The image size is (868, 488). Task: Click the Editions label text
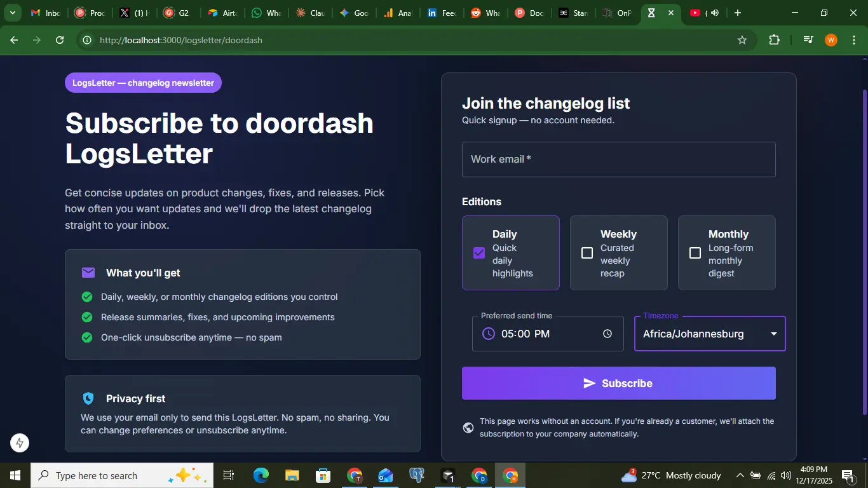[482, 201]
